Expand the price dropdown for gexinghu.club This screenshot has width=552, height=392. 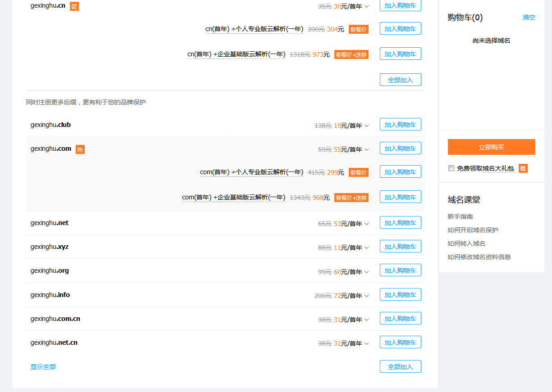367,125
